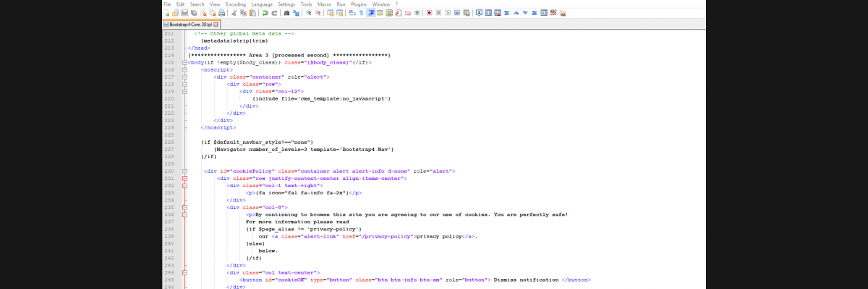Screen dimensions: 868x289
Task: Click the Undo arrow icon
Action: pos(265,13)
